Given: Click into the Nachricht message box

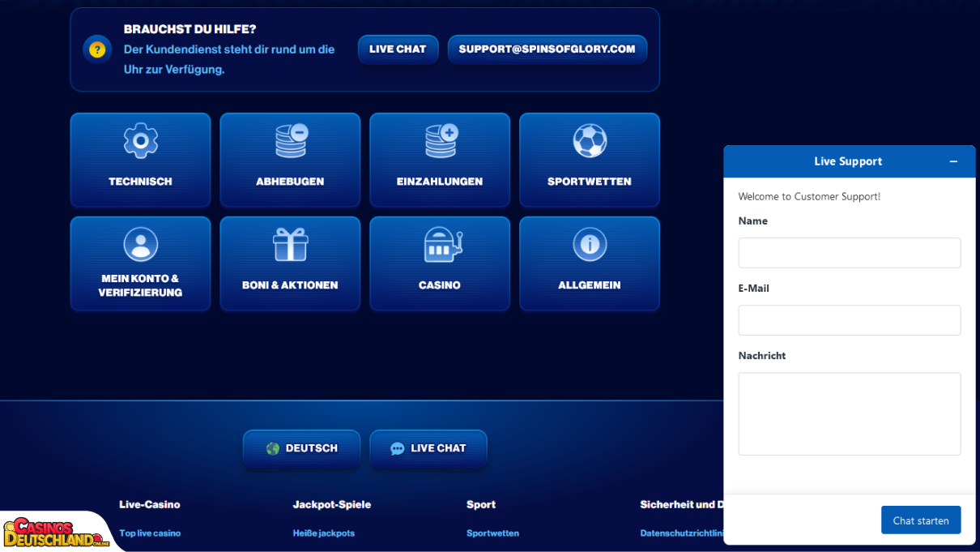Looking at the screenshot, I should (x=850, y=414).
